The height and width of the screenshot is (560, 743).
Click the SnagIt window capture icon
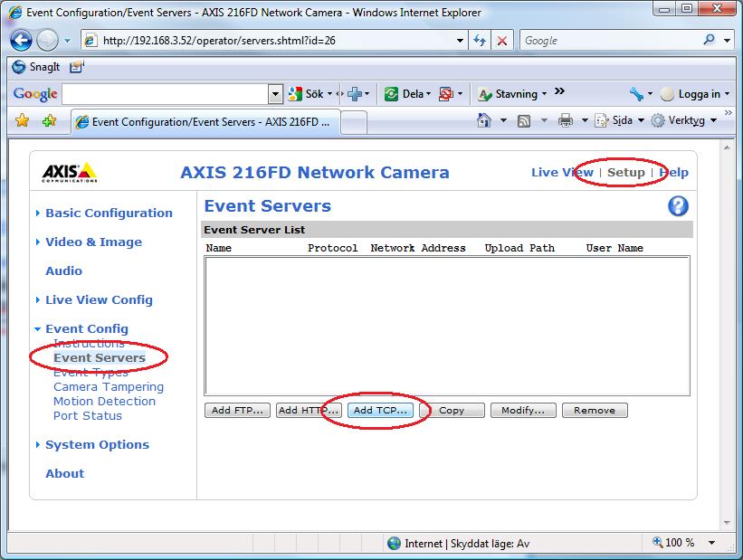click(x=76, y=67)
